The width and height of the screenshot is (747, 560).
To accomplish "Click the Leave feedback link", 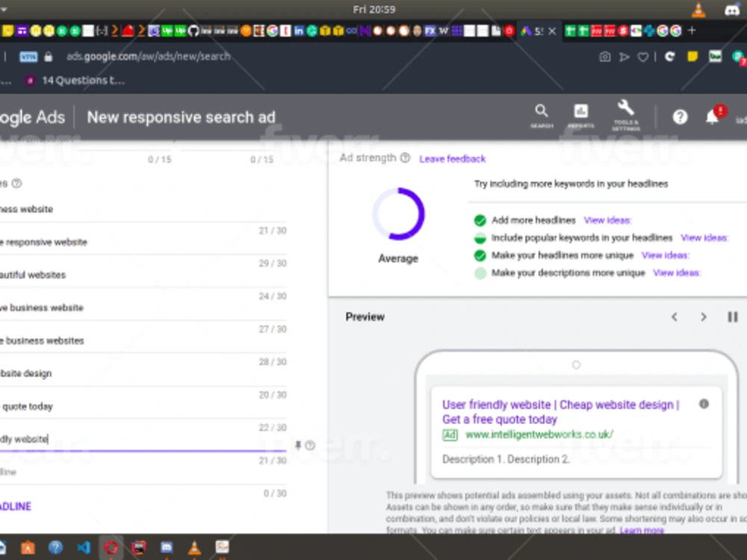I will 452,158.
